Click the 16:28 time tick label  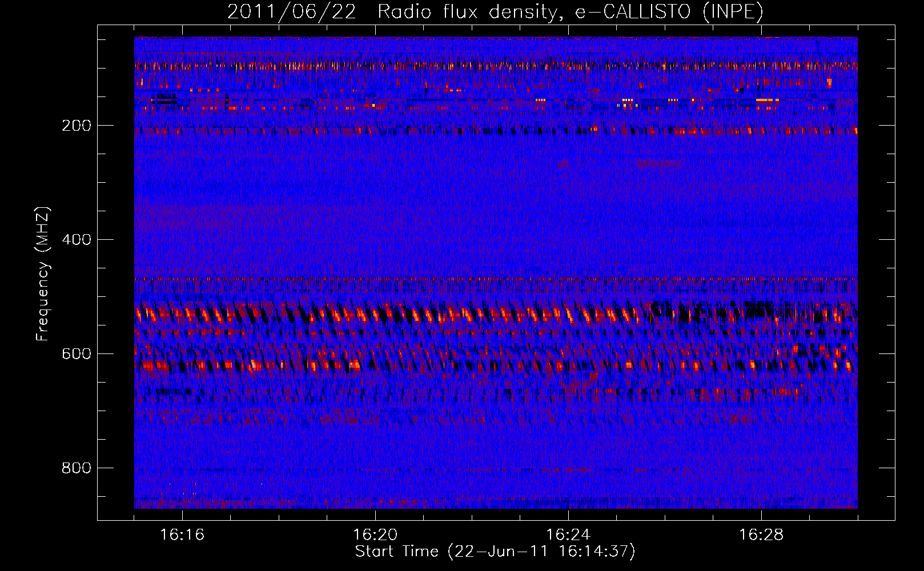point(761,535)
